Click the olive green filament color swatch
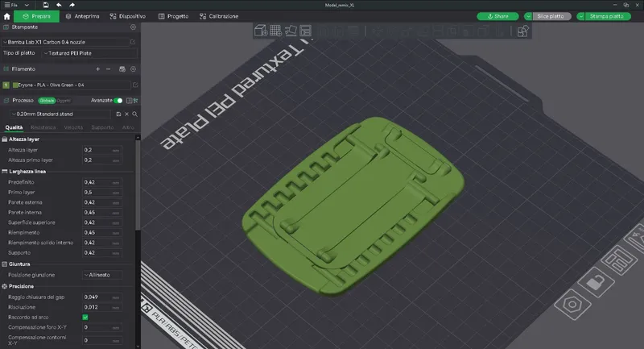This screenshot has height=349, width=644. tap(15, 85)
